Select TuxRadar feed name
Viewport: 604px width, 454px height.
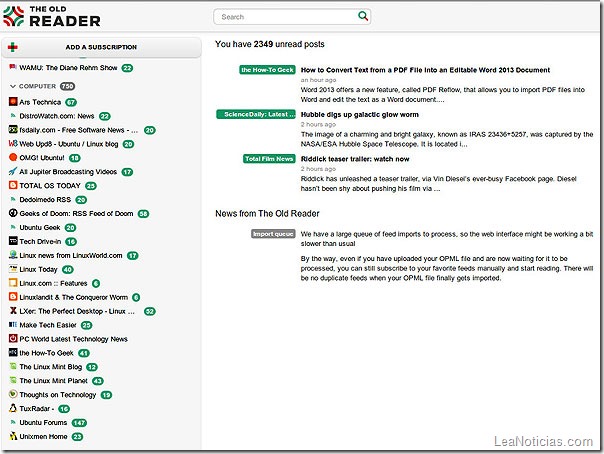tap(37, 409)
